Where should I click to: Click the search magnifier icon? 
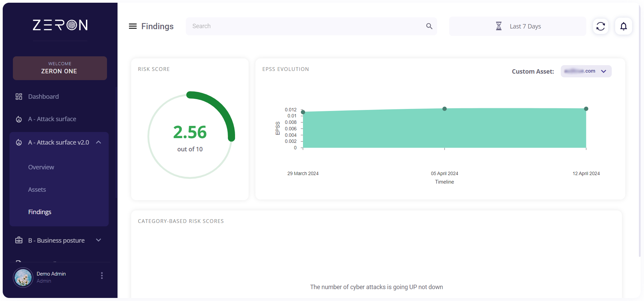pyautogui.click(x=429, y=26)
